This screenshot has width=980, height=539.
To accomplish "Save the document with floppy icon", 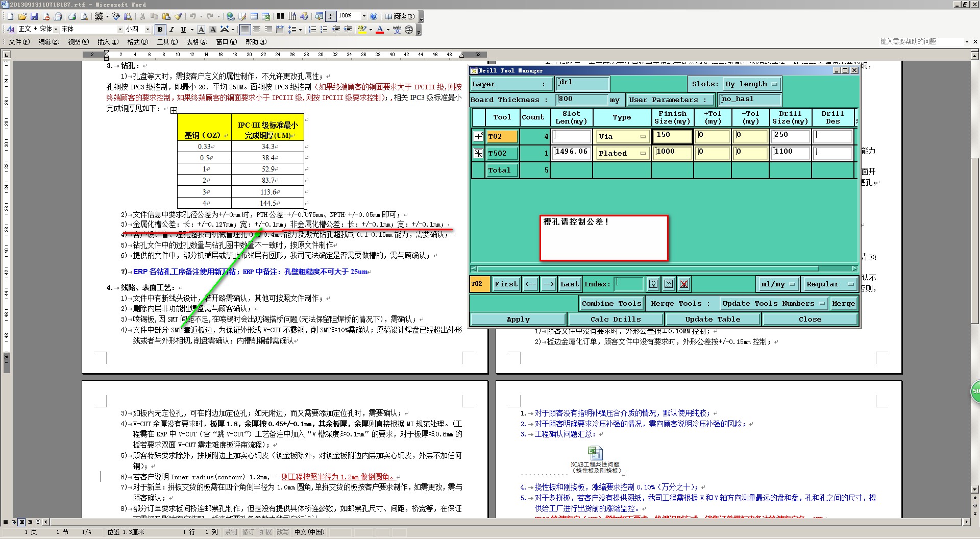I will pos(34,16).
